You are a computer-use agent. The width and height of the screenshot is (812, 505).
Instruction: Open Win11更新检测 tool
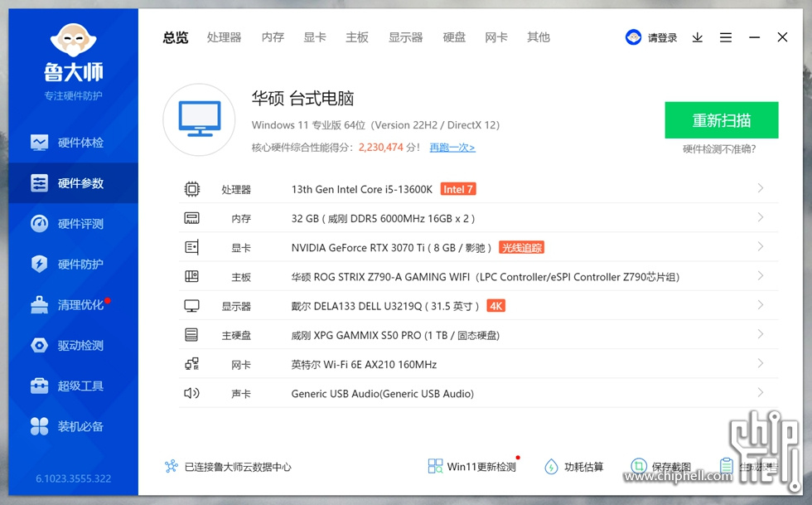click(471, 467)
